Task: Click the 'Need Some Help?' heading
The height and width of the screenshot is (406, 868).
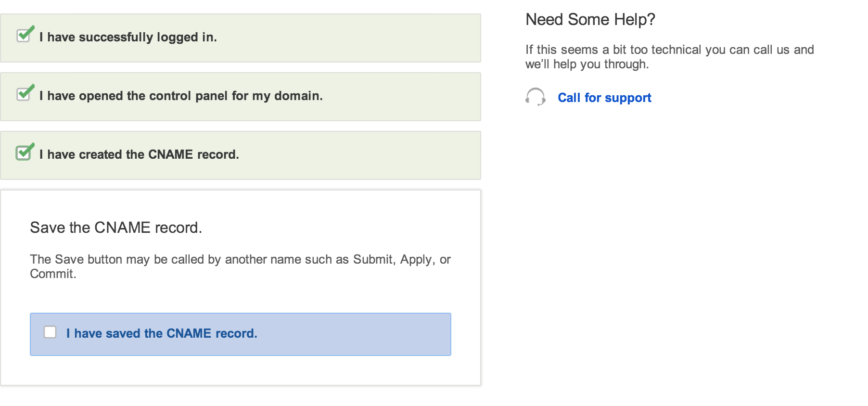Action: tap(590, 19)
